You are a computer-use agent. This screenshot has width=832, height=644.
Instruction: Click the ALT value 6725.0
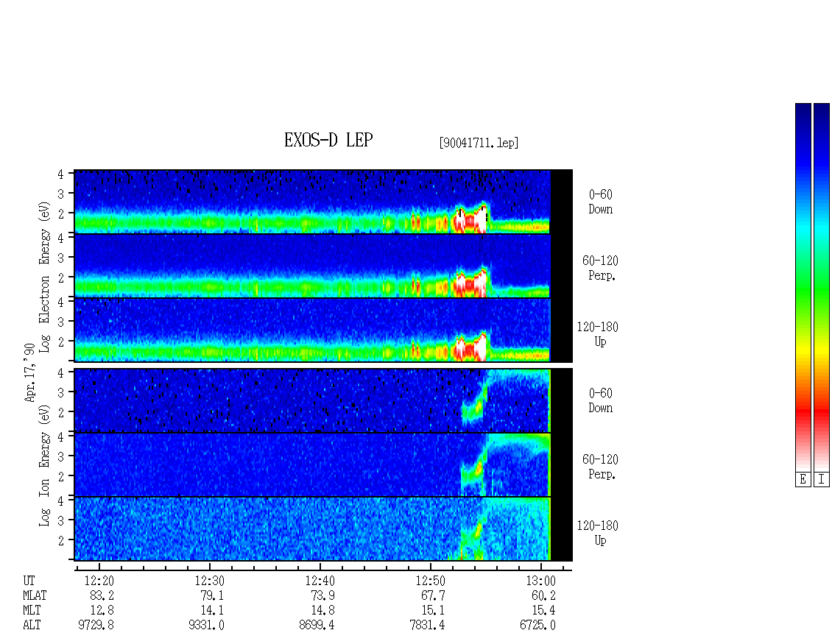tap(537, 626)
